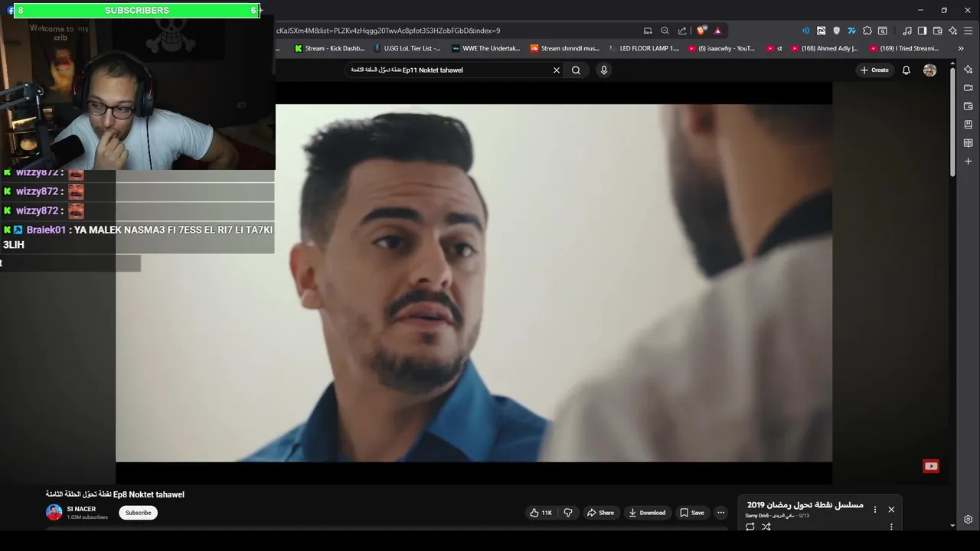This screenshot has height=551, width=980.
Task: Click the SUBSCRIBERS goal bar
Action: (x=137, y=11)
